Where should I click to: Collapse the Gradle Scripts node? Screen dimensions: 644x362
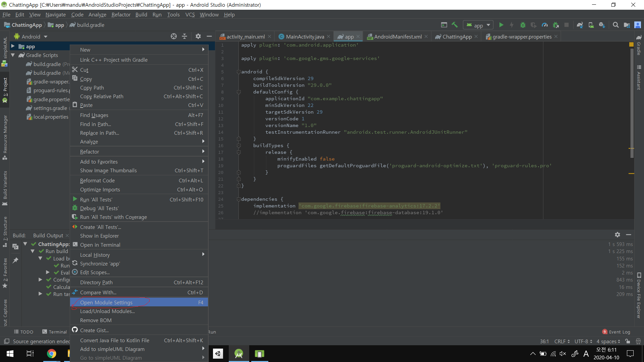point(13,55)
